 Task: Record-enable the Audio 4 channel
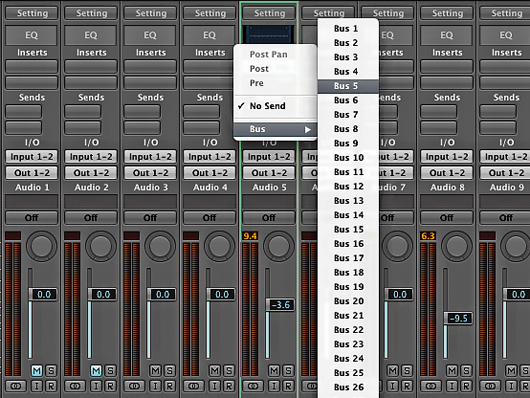pos(229,386)
